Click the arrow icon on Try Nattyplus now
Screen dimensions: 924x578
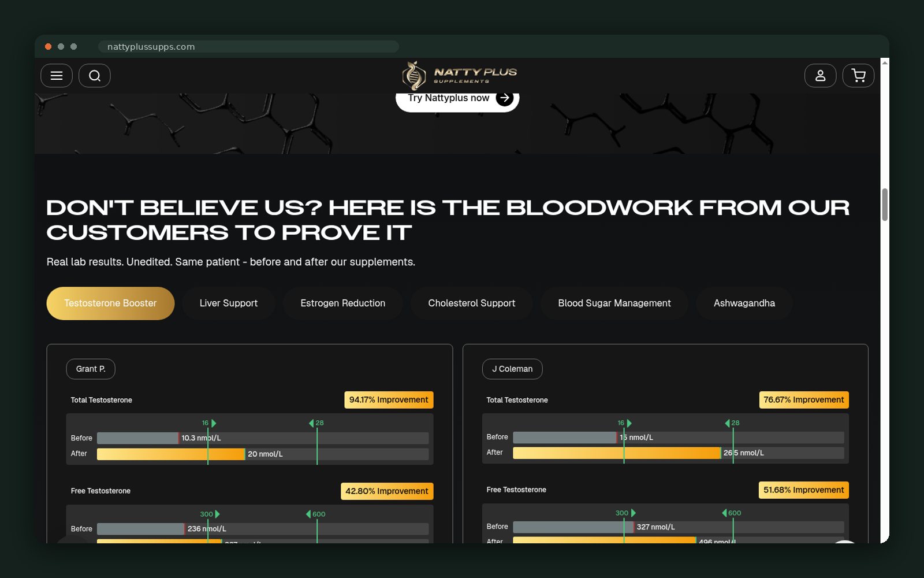click(505, 98)
